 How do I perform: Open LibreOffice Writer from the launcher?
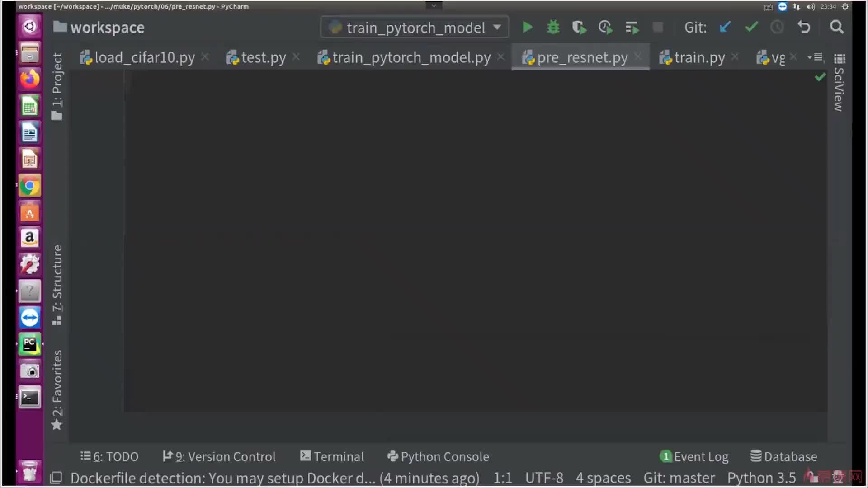click(30, 133)
